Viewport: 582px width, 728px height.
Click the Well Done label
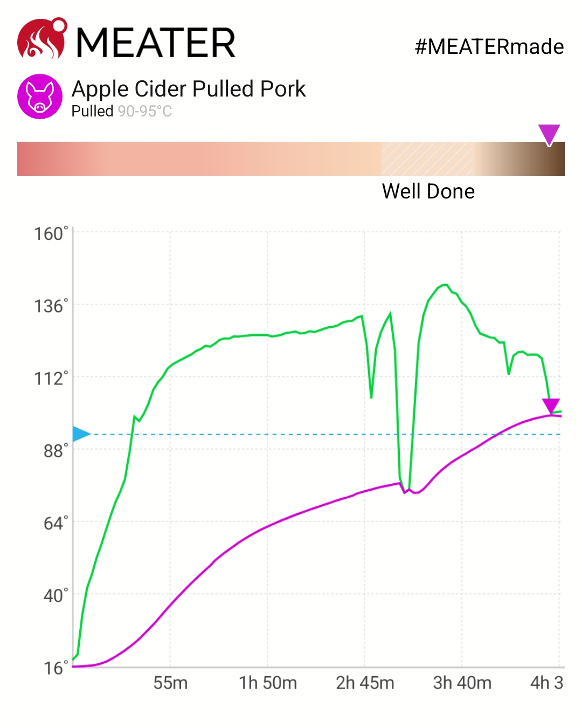point(428,191)
